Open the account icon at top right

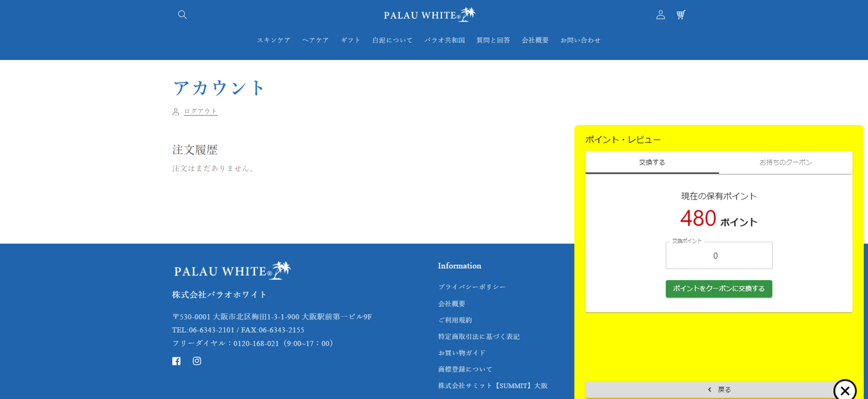(660, 14)
